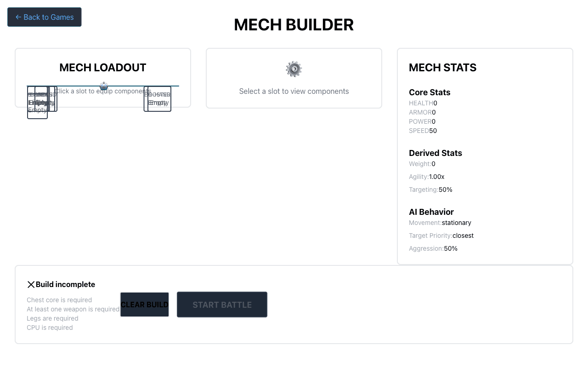Click the gear icon in the components panel
Viewport: 588px width, 368px height.
[x=294, y=69]
